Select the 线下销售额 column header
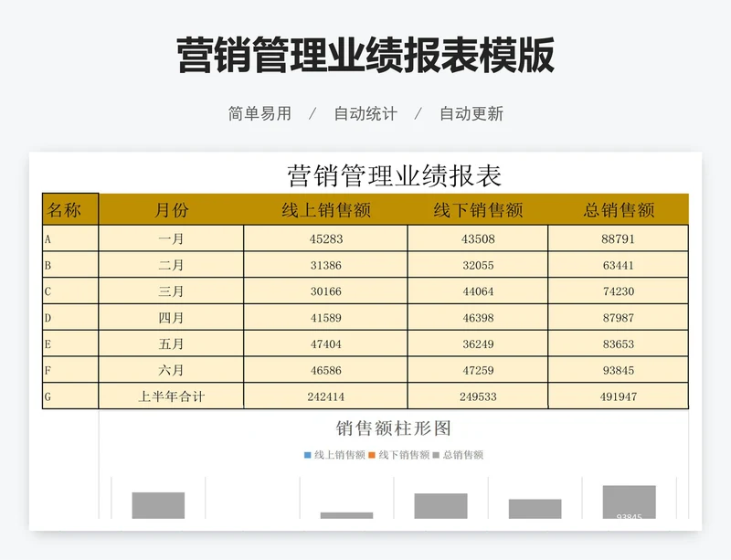 click(478, 209)
